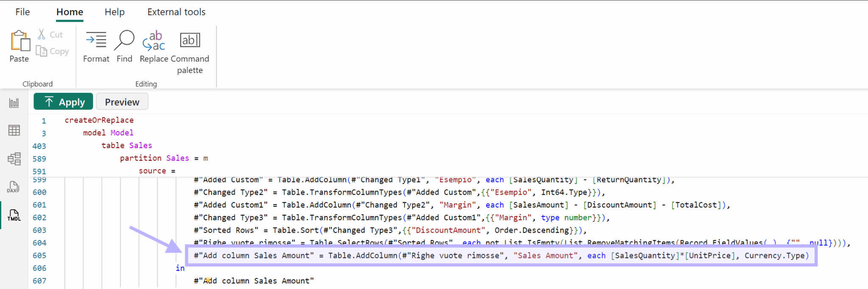Click line number 602 in gutter
This screenshot has height=289, width=868.
point(39,218)
